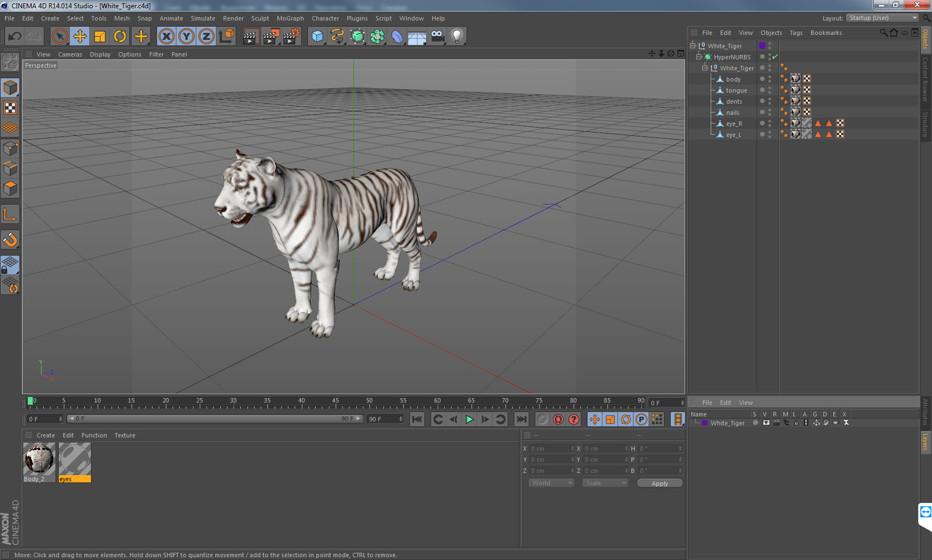This screenshot has width=932, height=560.
Task: Collapse the nested White_Tiger group
Action: click(705, 68)
